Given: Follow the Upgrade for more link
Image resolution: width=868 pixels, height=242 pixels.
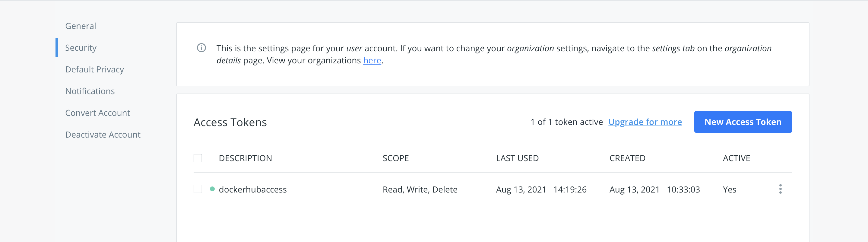Looking at the screenshot, I should (645, 122).
